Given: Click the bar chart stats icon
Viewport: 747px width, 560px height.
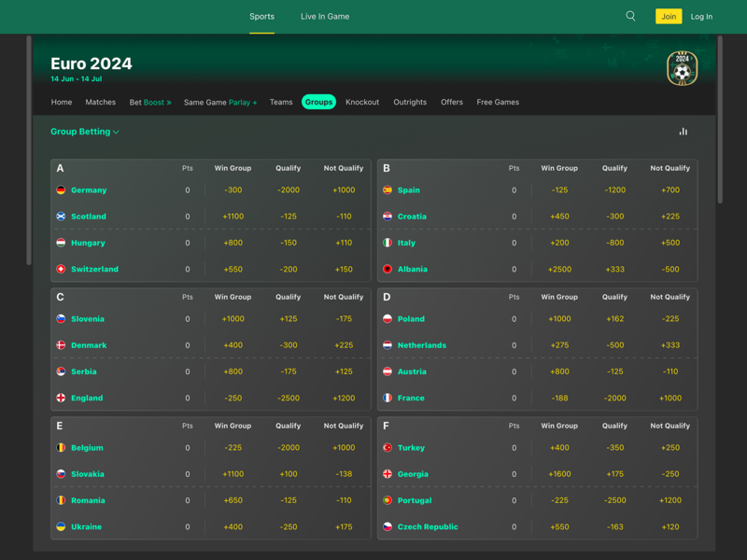Looking at the screenshot, I should pyautogui.click(x=683, y=132).
